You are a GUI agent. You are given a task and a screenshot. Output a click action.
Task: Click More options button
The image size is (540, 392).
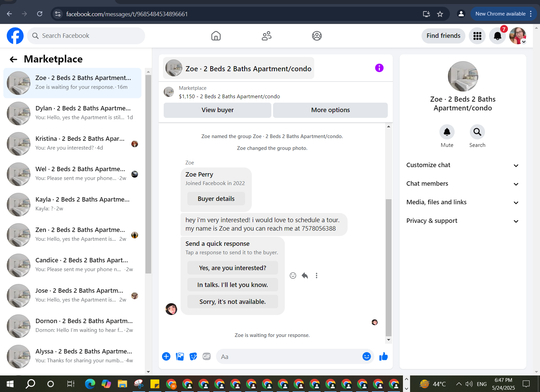tap(330, 110)
